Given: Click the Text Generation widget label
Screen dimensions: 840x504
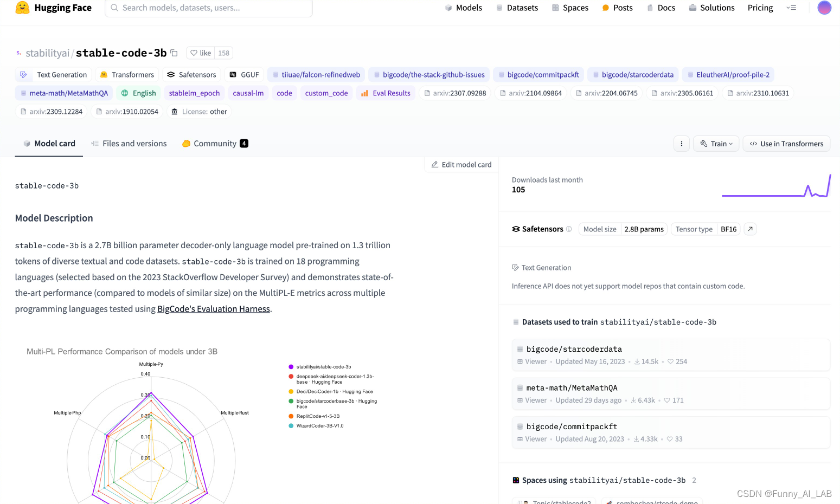Looking at the screenshot, I should [x=542, y=268].
